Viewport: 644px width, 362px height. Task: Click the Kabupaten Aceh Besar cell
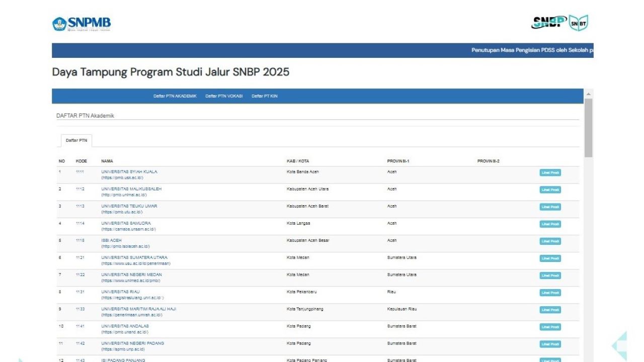coord(308,240)
